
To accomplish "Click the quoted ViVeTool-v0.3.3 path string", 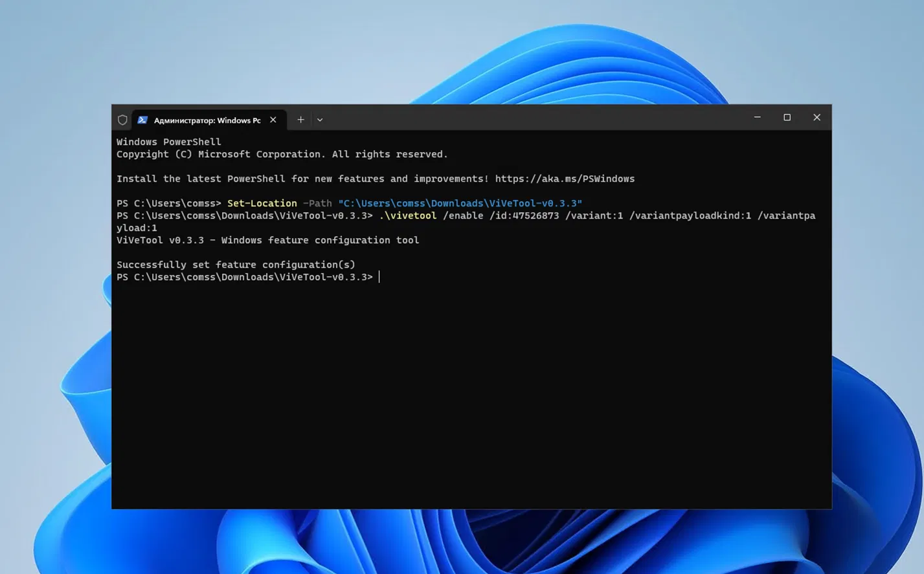I will (x=460, y=203).
